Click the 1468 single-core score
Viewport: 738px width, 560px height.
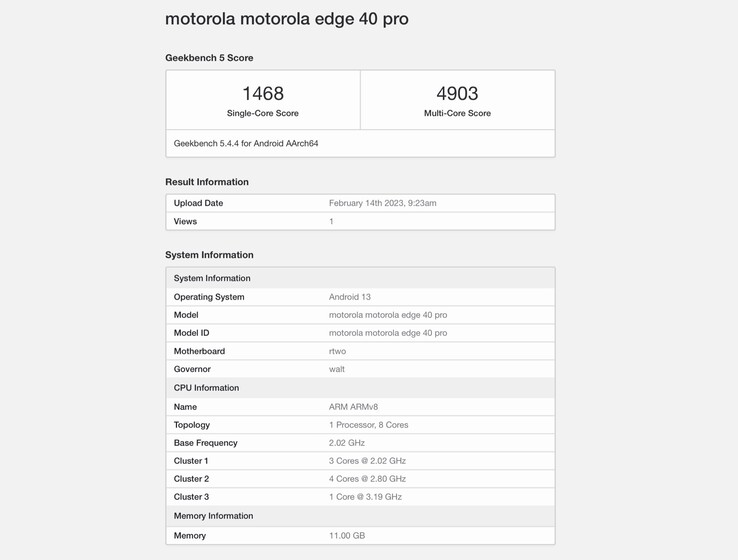(263, 93)
